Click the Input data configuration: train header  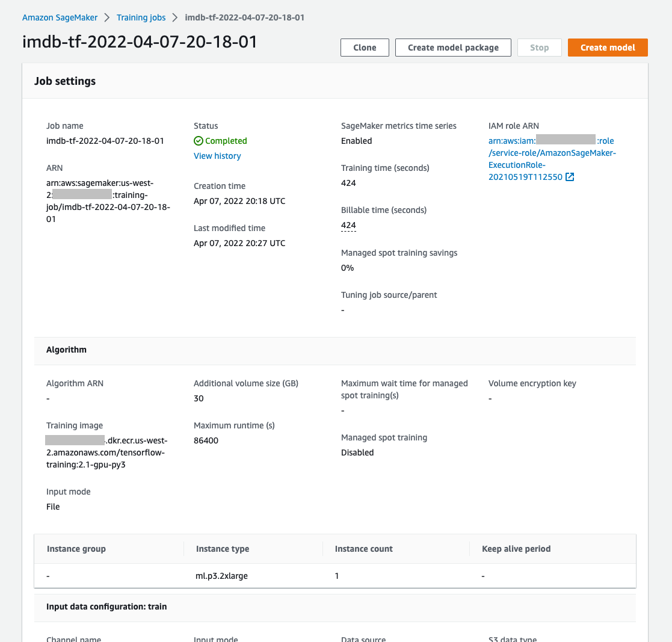pyautogui.click(x=106, y=607)
